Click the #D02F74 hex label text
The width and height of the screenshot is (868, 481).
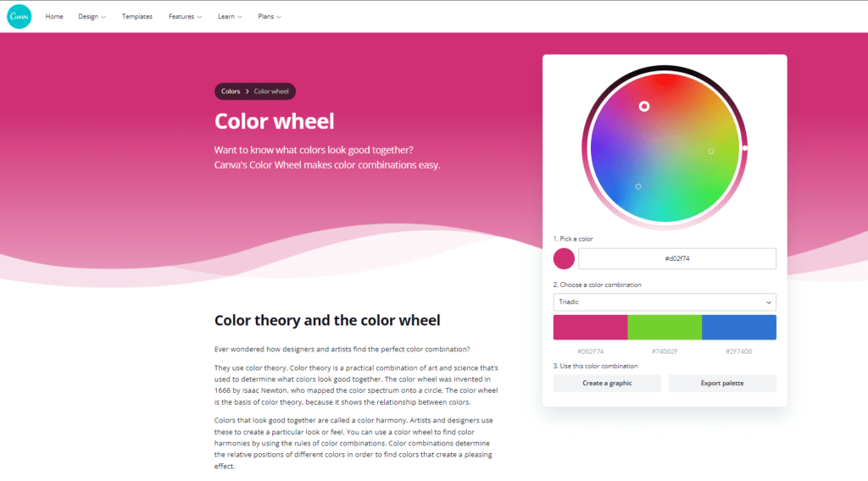click(x=590, y=351)
